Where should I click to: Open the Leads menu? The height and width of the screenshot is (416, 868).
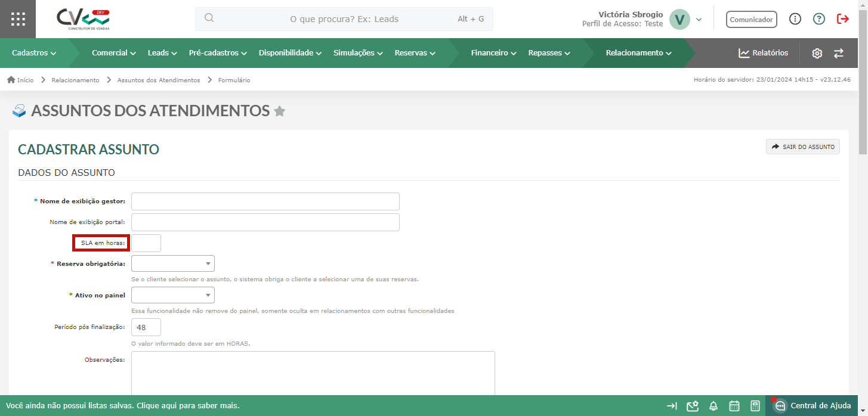point(162,53)
